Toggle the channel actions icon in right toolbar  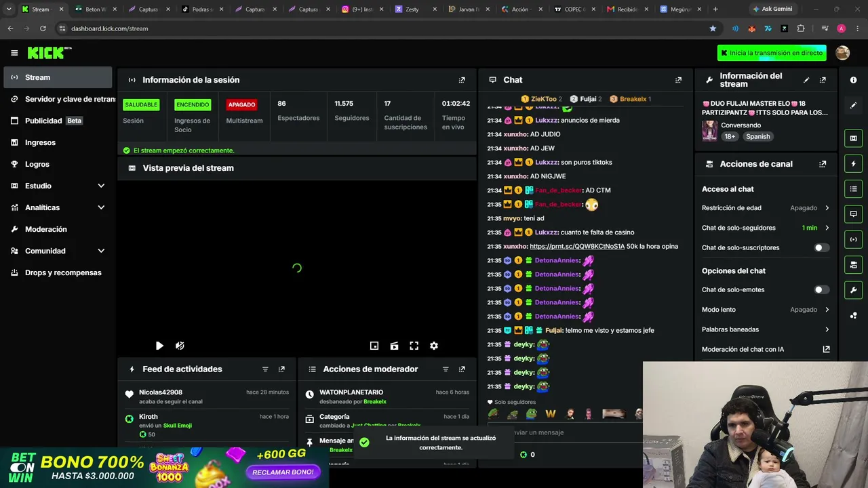pyautogui.click(x=853, y=264)
